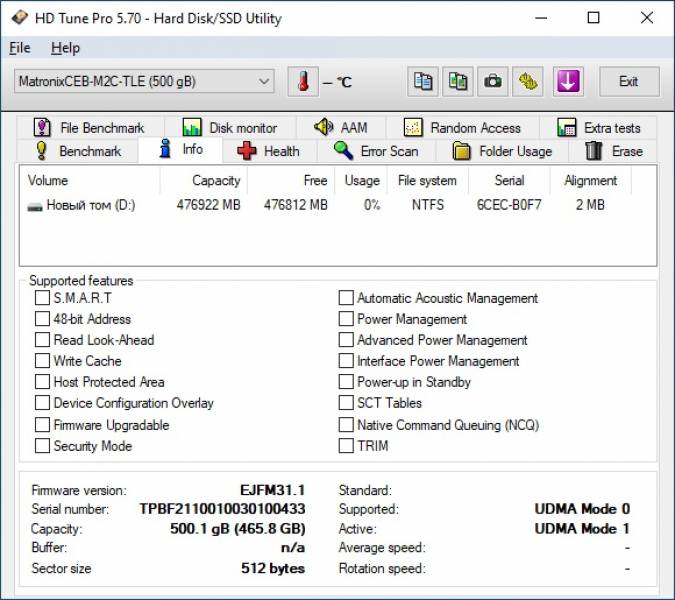Click the NTFS file system cell
This screenshot has height=600, width=675.
point(427,205)
